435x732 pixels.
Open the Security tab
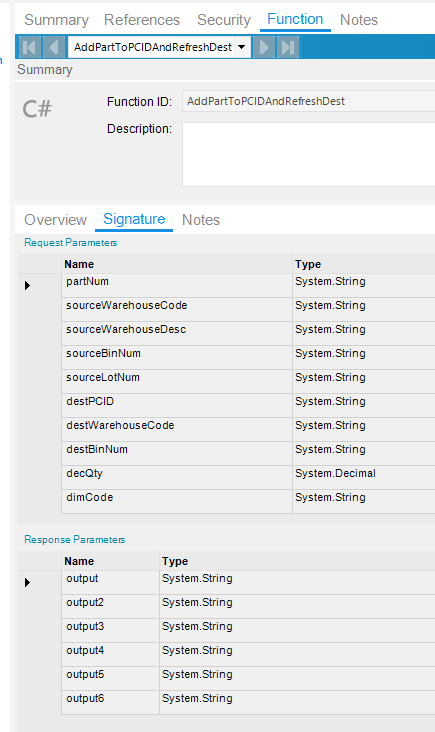point(224,20)
